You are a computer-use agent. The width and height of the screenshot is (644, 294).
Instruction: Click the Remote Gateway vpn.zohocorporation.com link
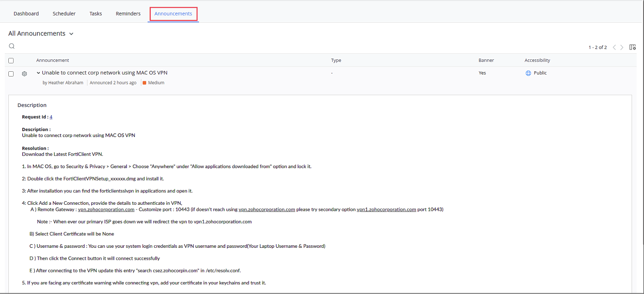pos(106,210)
